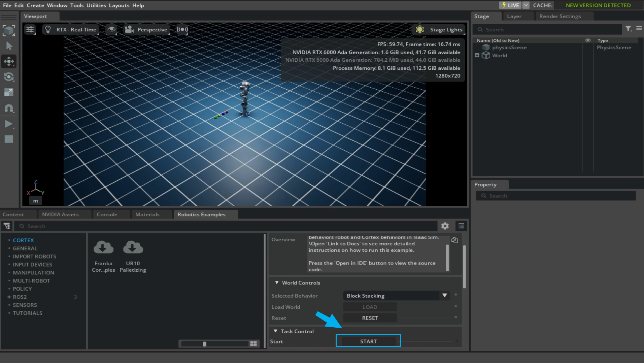Image resolution: width=644 pixels, height=363 pixels.
Task: Open the Franka Cortex Examples thumbnail
Action: point(103,256)
